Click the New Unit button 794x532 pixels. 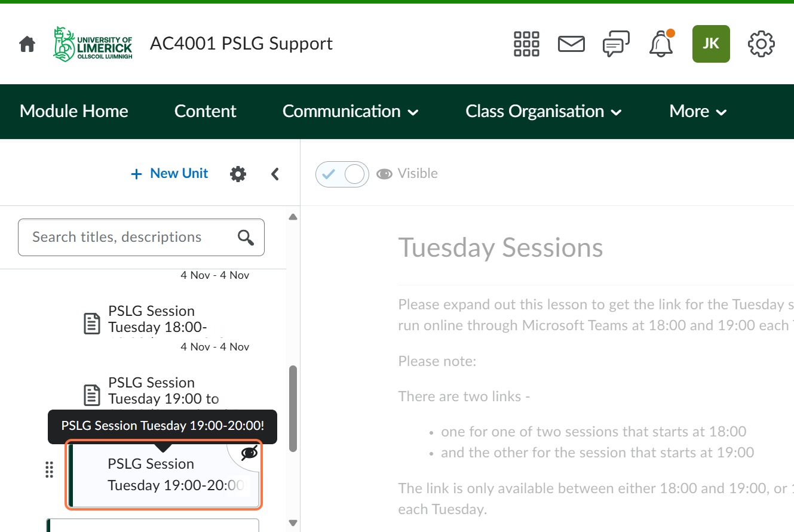(170, 174)
